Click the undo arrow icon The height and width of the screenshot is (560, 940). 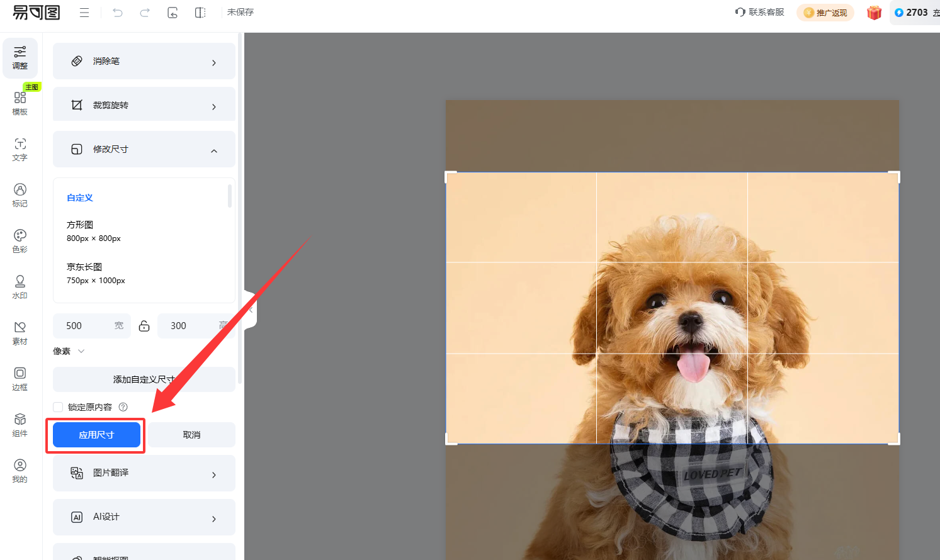point(118,13)
